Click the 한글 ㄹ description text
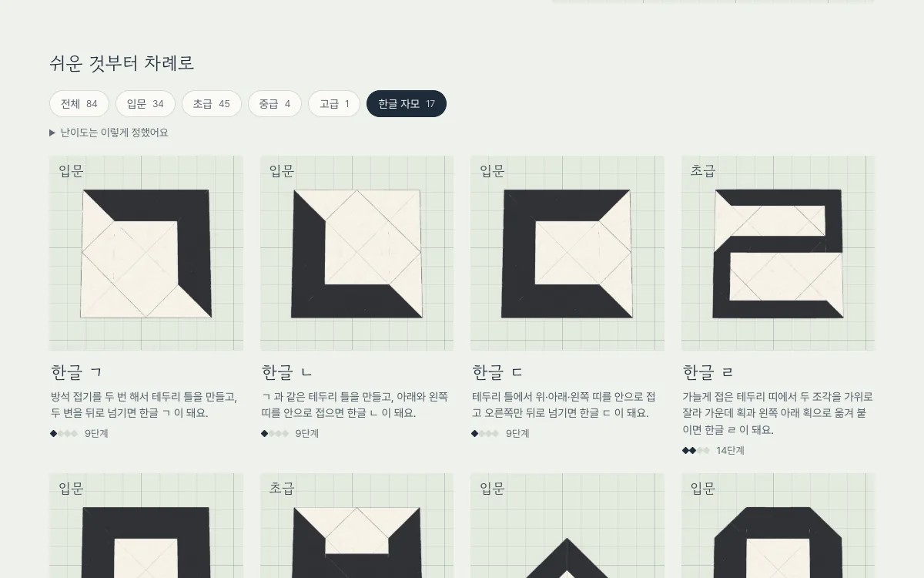924x578 pixels. coord(778,413)
